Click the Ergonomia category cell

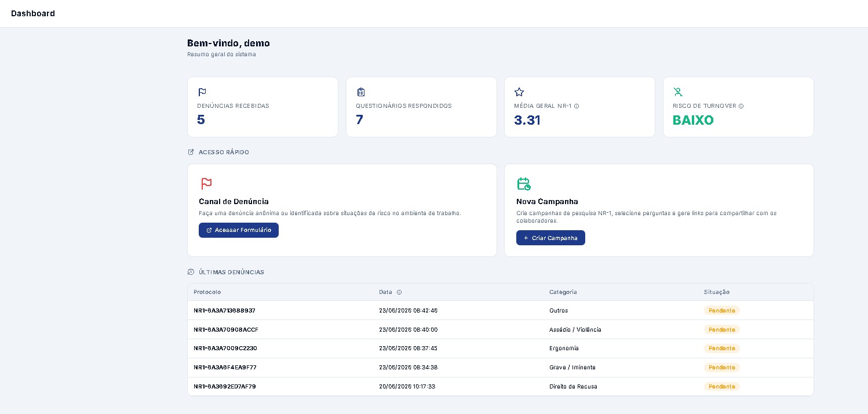[564, 348]
